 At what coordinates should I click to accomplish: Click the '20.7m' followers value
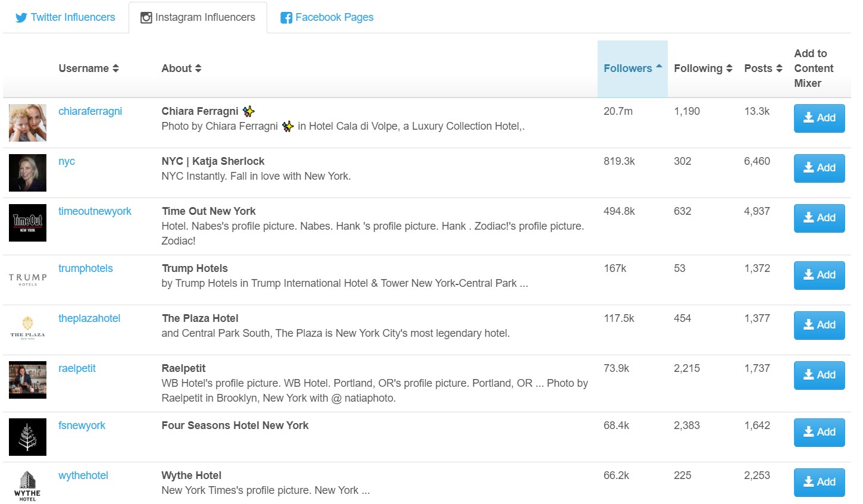coord(618,111)
